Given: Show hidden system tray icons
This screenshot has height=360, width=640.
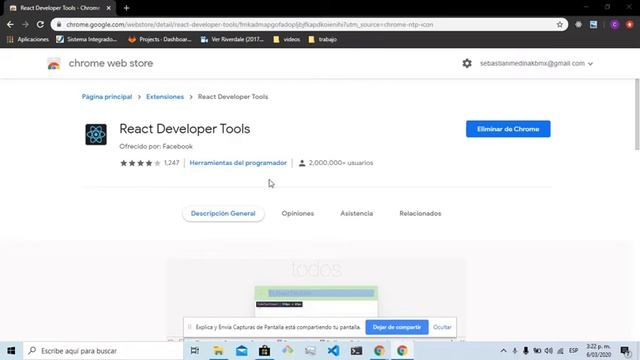Looking at the screenshot, I should coord(503,351).
